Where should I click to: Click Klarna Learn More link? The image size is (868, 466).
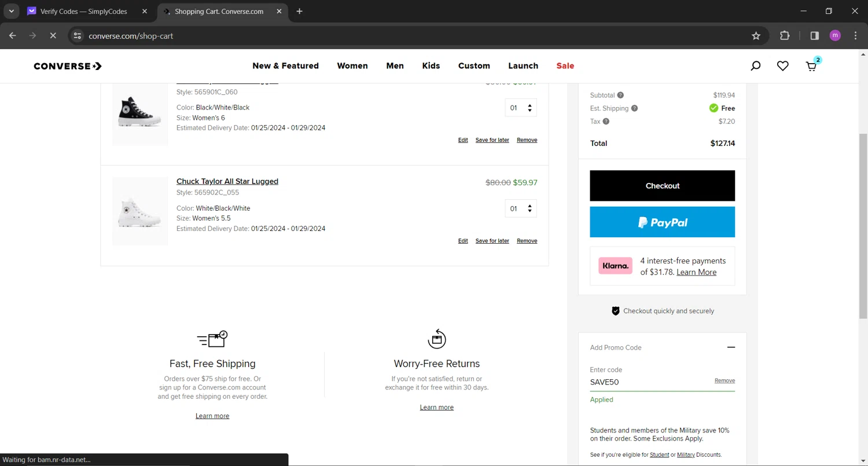[x=696, y=272]
